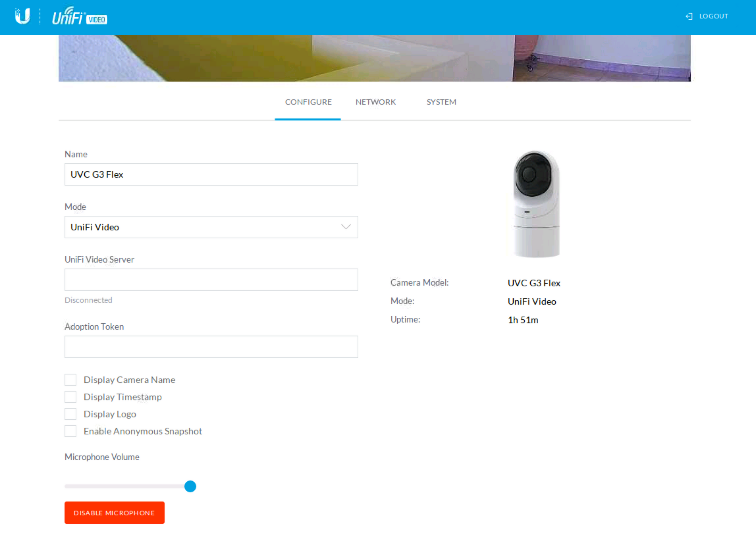Open the live camera preview image

tap(374, 58)
